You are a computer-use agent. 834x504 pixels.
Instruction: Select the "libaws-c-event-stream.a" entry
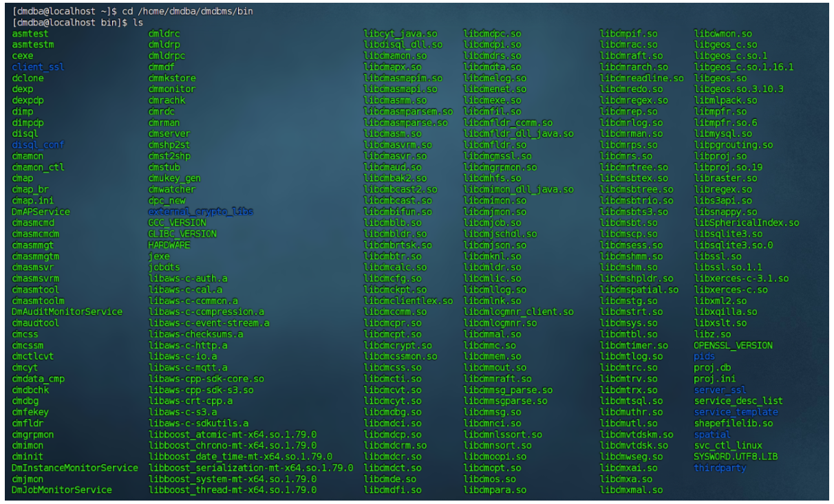tap(208, 322)
